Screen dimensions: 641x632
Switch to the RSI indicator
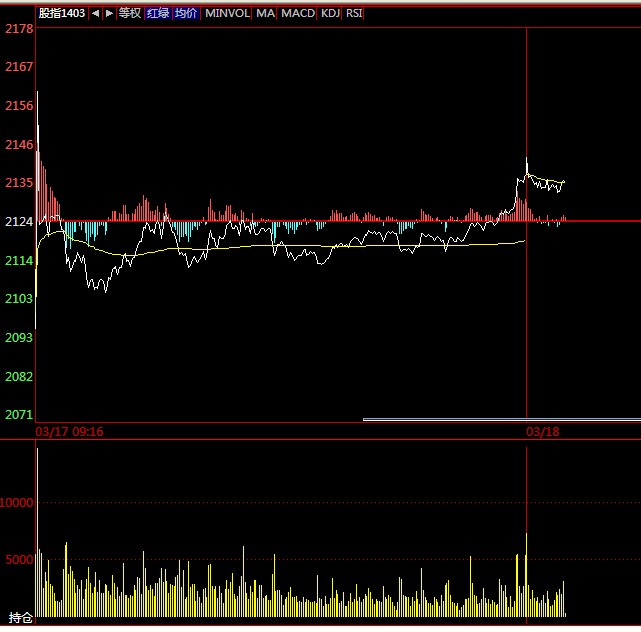354,13
